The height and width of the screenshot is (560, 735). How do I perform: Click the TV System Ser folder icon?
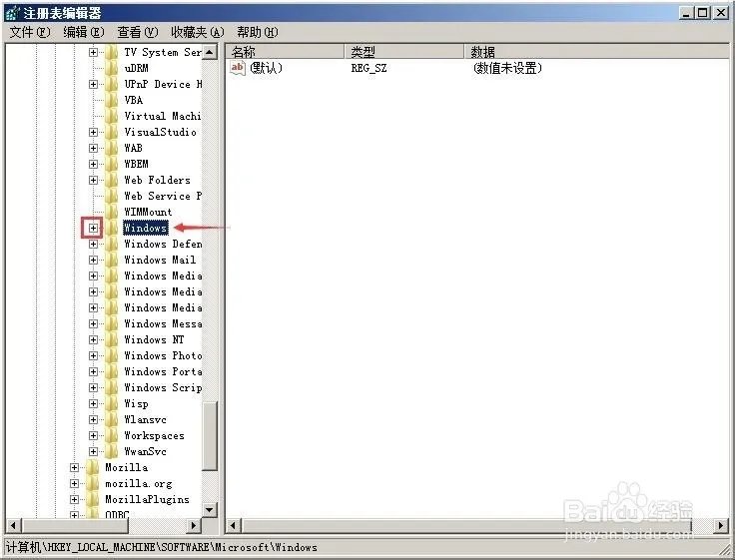click(112, 52)
